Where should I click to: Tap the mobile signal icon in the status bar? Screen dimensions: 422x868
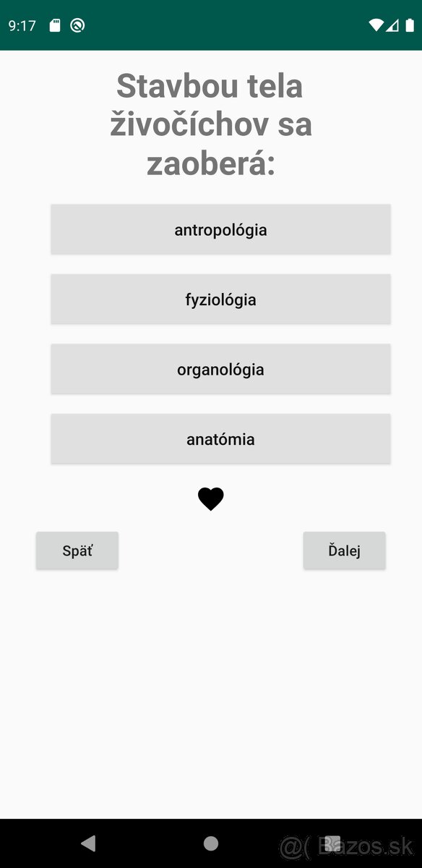(x=392, y=23)
